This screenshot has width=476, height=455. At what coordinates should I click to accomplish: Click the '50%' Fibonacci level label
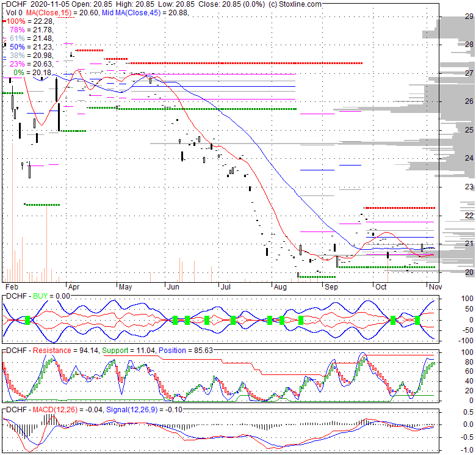click(17, 47)
